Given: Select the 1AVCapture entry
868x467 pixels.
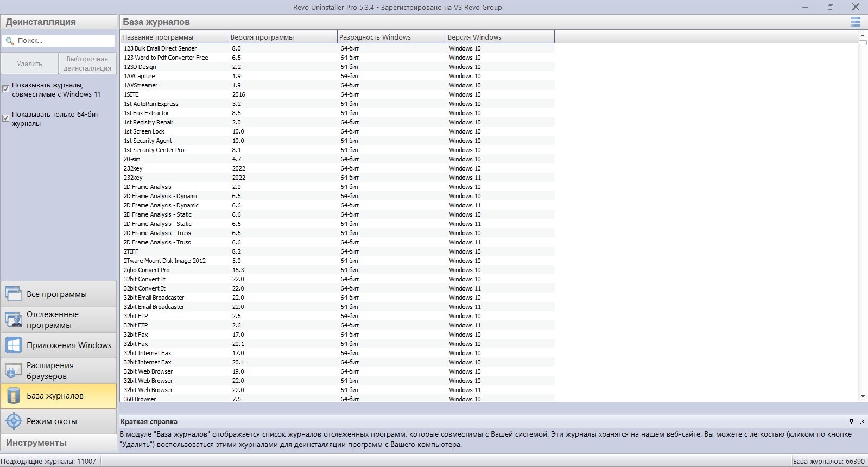Looking at the screenshot, I should pos(337,76).
